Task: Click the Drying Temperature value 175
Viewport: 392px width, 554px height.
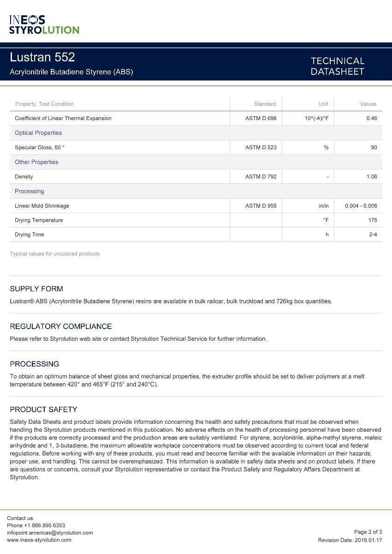Action: (373, 220)
